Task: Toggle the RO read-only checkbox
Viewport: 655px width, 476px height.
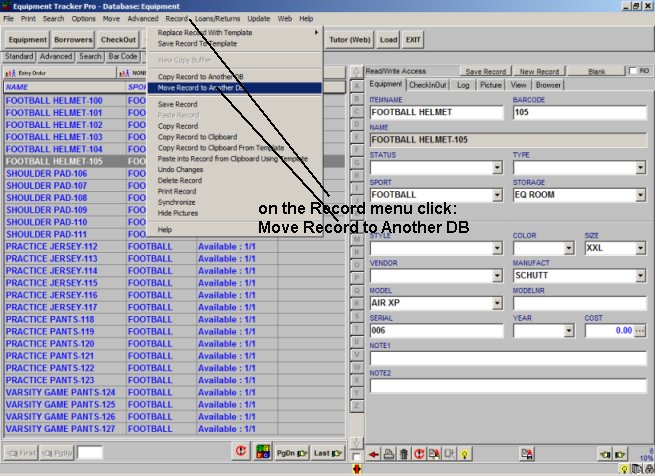Action: [632, 71]
